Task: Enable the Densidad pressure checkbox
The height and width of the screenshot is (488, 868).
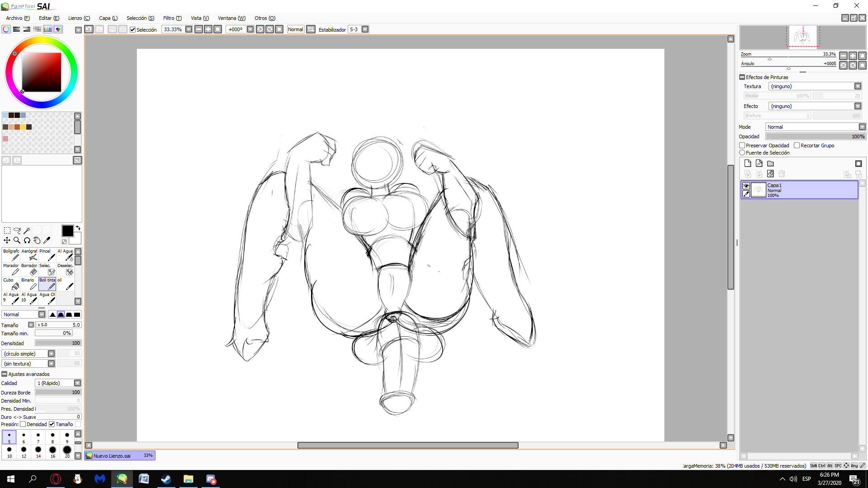Action: [x=23, y=424]
